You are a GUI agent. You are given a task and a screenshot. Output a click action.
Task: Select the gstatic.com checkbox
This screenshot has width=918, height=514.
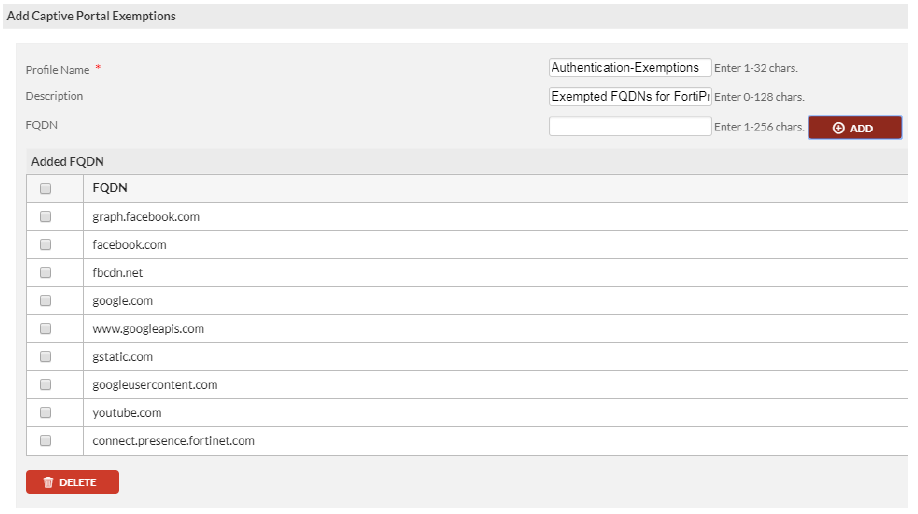tap(45, 356)
